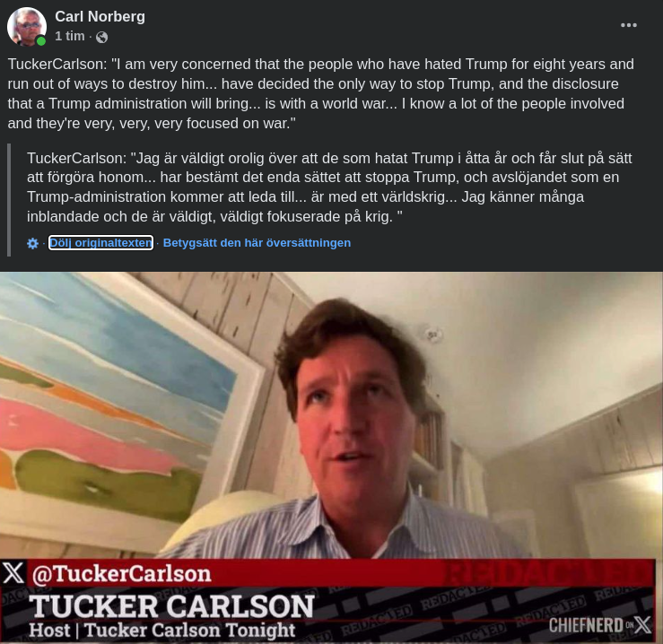Click the 'Host | Tucker Carlson Tonight' subtitle
Viewport: 663px width, 644px height.
tap(162, 630)
